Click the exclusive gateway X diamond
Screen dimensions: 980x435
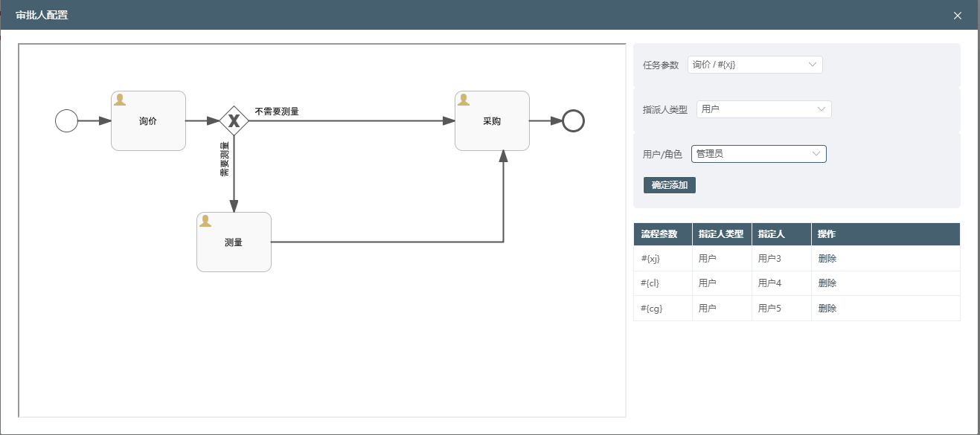pyautogui.click(x=234, y=120)
